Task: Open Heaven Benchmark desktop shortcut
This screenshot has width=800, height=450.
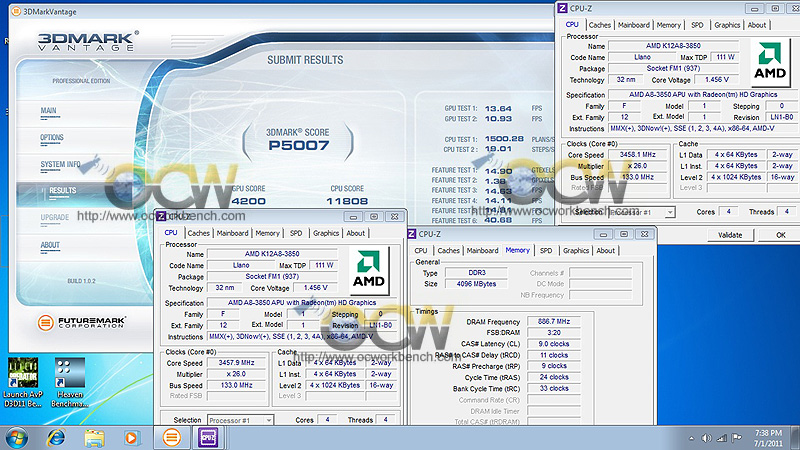Action: tap(70, 383)
